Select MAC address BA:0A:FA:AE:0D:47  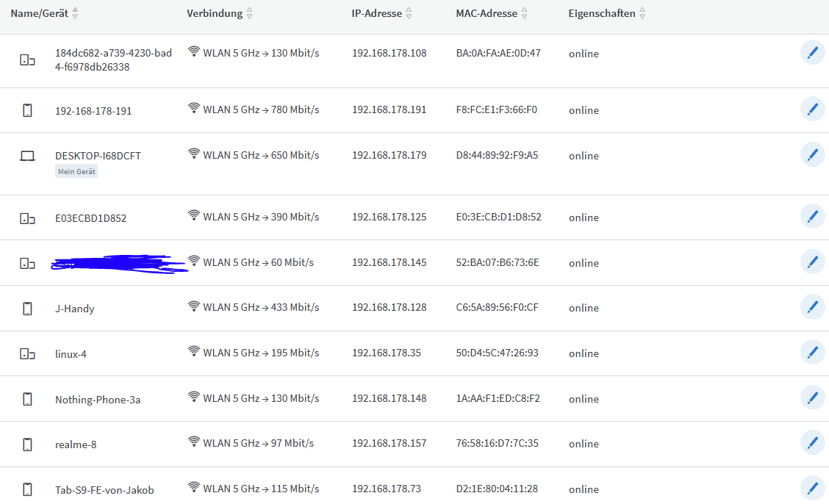pos(498,53)
